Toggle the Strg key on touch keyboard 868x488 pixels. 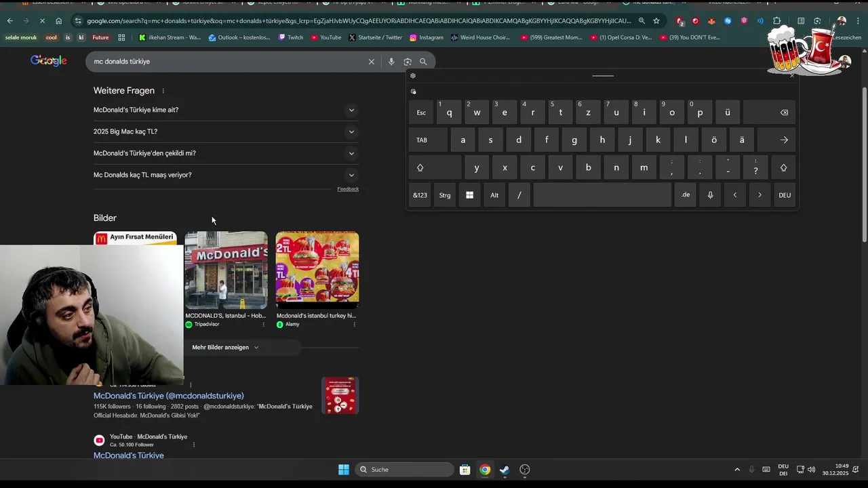coord(445,195)
